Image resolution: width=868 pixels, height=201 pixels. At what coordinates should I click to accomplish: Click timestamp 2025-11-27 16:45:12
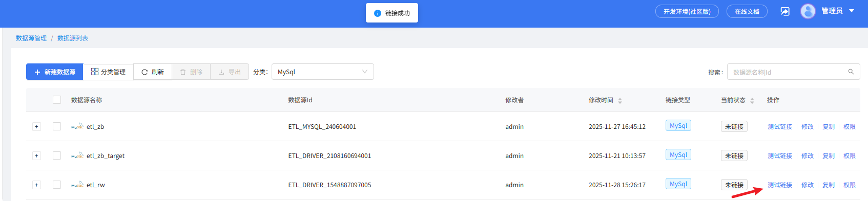tap(617, 127)
